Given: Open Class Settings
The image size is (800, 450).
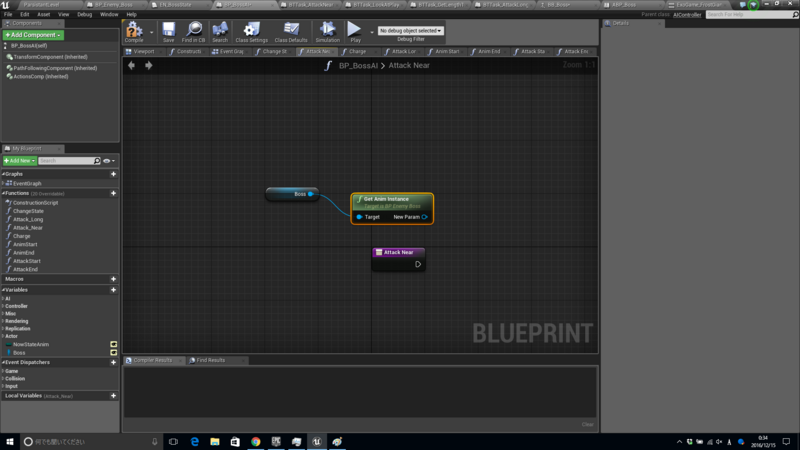Looking at the screenshot, I should pos(252,32).
